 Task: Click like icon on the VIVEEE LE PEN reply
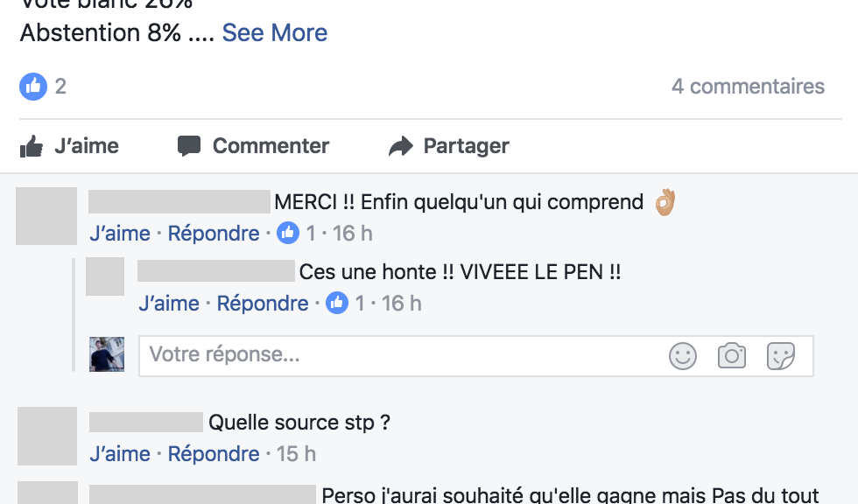pos(337,303)
